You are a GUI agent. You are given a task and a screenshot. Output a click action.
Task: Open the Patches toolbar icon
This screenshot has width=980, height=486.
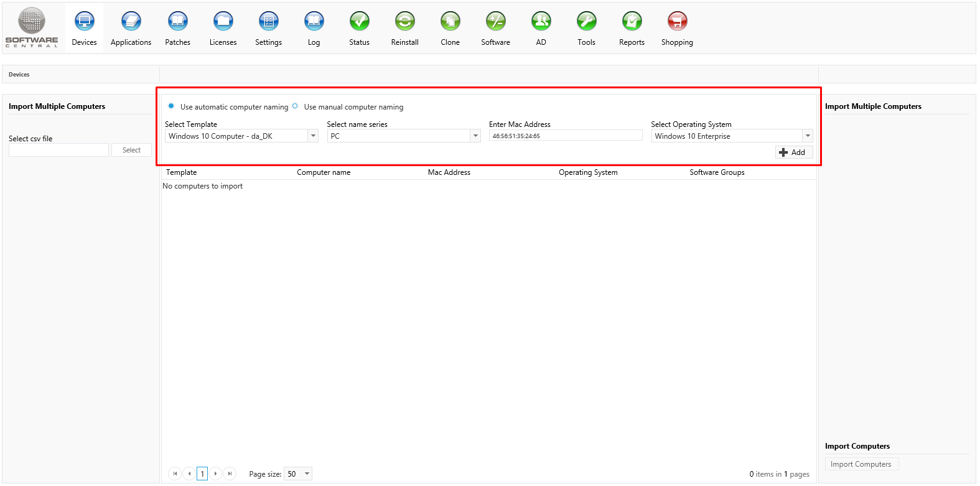(x=178, y=22)
